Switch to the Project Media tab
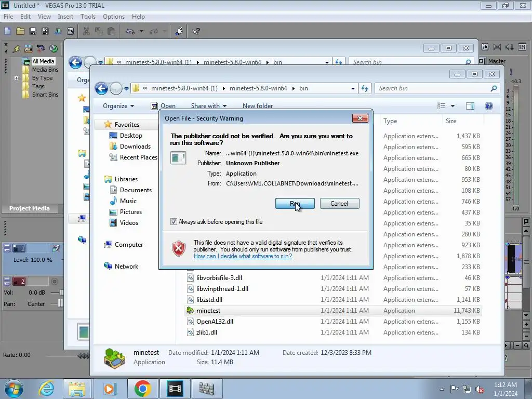The image size is (532, 399). [29, 208]
